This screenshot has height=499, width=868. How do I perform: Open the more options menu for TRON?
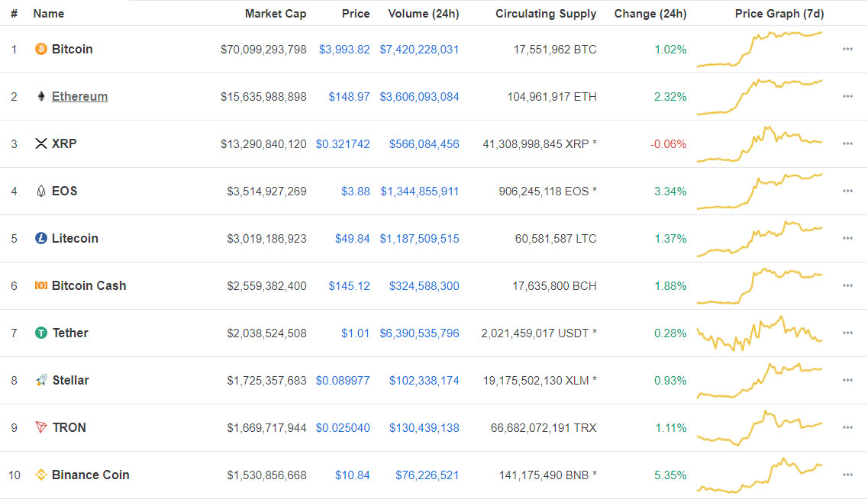pyautogui.click(x=847, y=427)
